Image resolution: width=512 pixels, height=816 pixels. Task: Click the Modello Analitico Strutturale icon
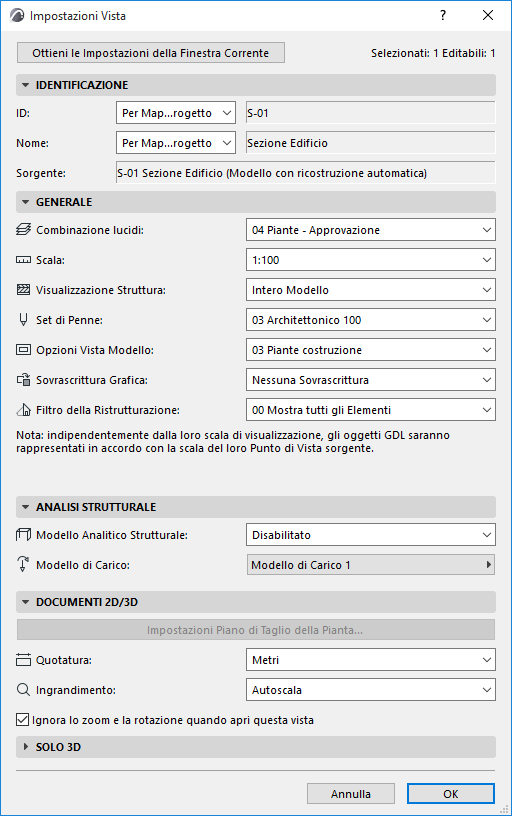pos(23,534)
